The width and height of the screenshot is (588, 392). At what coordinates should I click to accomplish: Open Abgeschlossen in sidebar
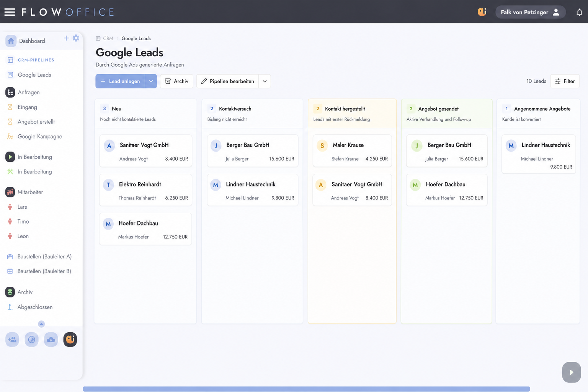tap(35, 307)
